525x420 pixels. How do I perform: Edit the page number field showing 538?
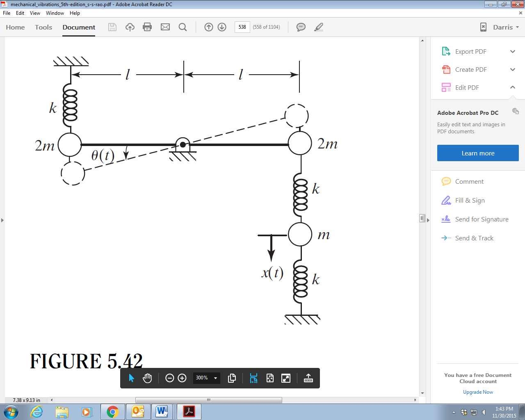click(x=242, y=27)
